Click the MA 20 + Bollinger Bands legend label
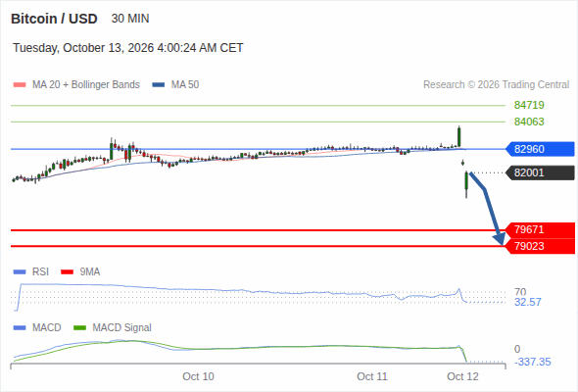The height and width of the screenshot is (392, 578). [x=86, y=85]
